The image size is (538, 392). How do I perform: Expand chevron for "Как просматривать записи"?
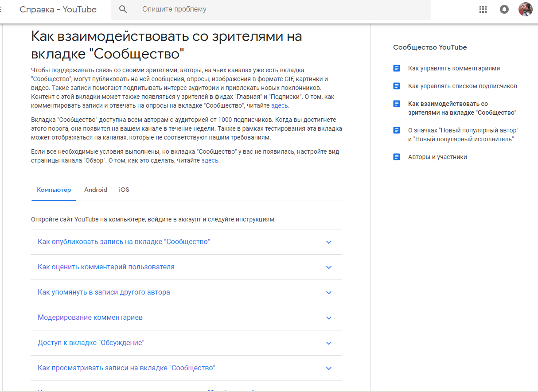329,369
